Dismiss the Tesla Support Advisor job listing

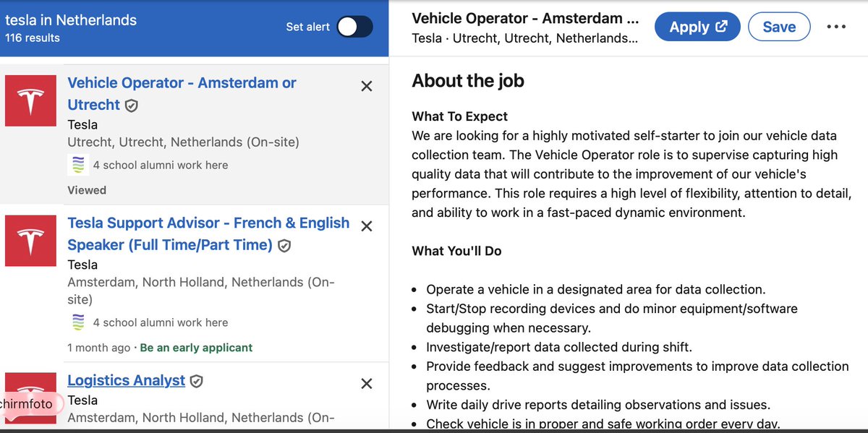click(367, 226)
